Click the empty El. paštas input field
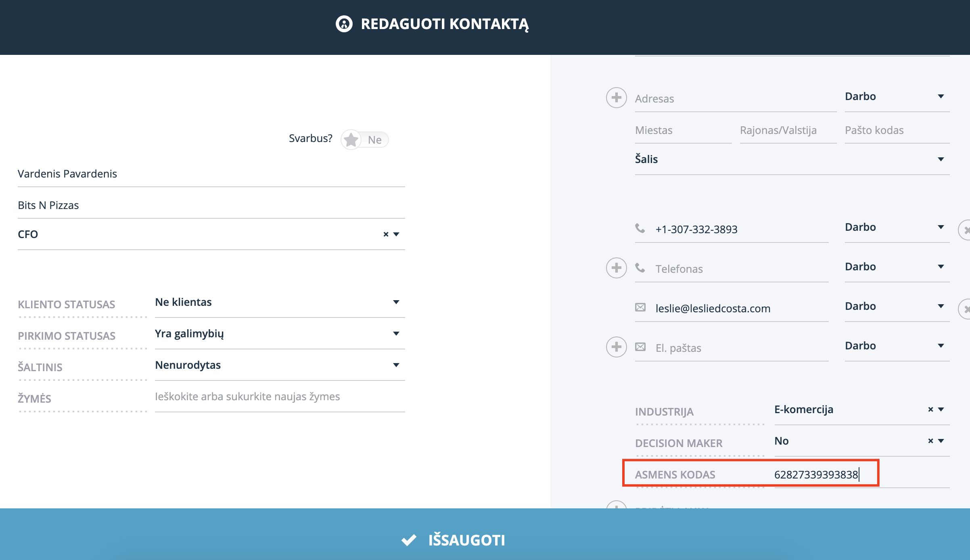Image resolution: width=970 pixels, height=560 pixels. point(742,348)
